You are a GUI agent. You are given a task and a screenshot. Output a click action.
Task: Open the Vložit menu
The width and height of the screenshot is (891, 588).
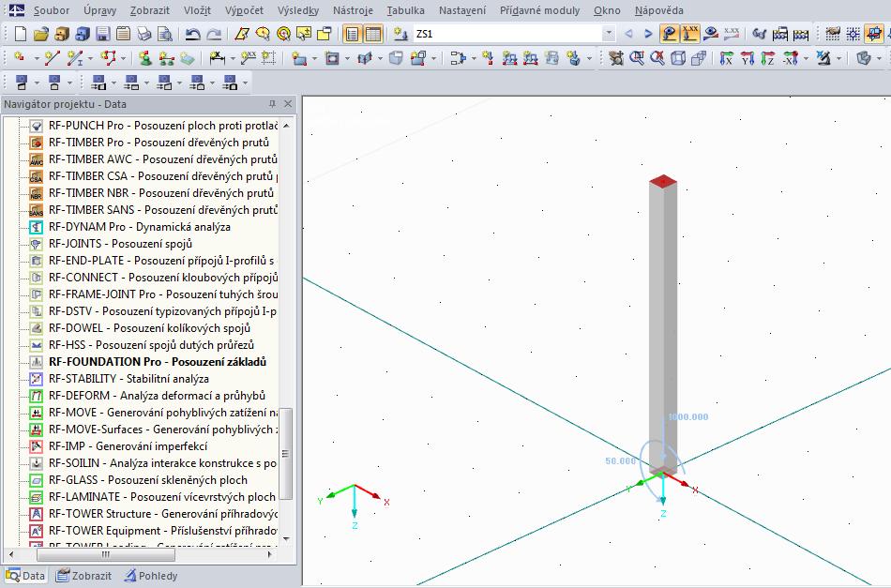tap(197, 10)
